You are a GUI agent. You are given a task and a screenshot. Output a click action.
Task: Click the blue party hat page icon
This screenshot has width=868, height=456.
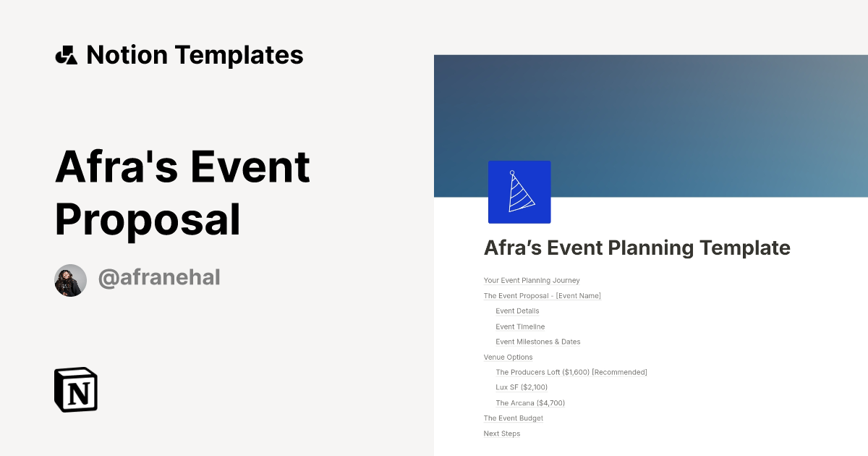pyautogui.click(x=519, y=192)
